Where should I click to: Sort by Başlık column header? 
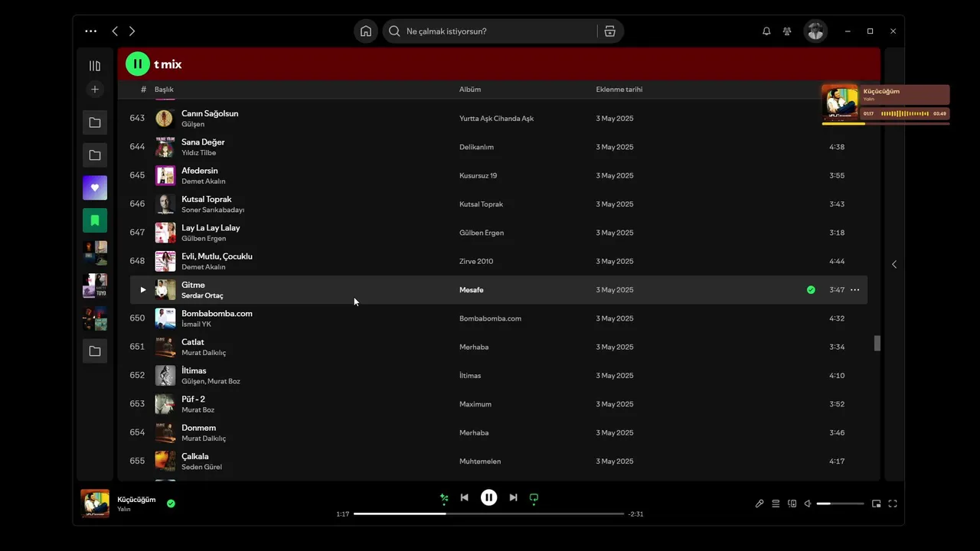click(164, 90)
